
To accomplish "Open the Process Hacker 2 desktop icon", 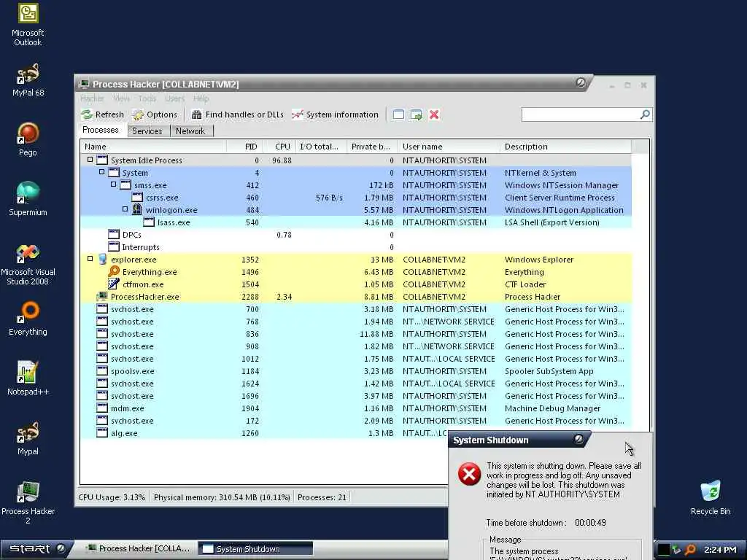I will point(28,503).
